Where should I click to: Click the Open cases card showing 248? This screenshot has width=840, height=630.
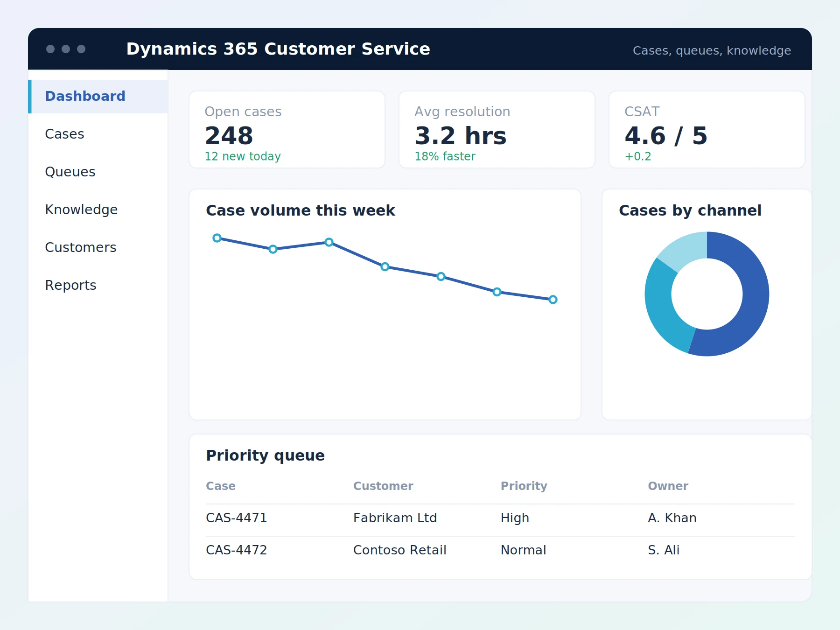click(287, 129)
